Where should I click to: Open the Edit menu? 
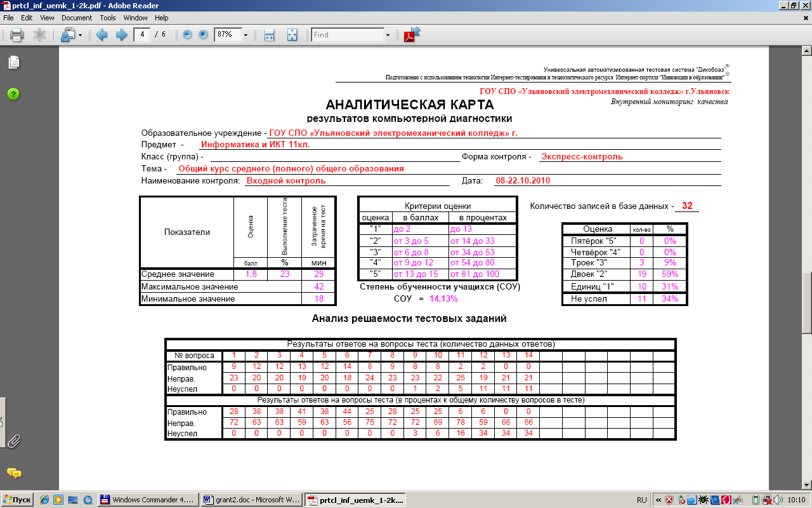pyautogui.click(x=27, y=18)
